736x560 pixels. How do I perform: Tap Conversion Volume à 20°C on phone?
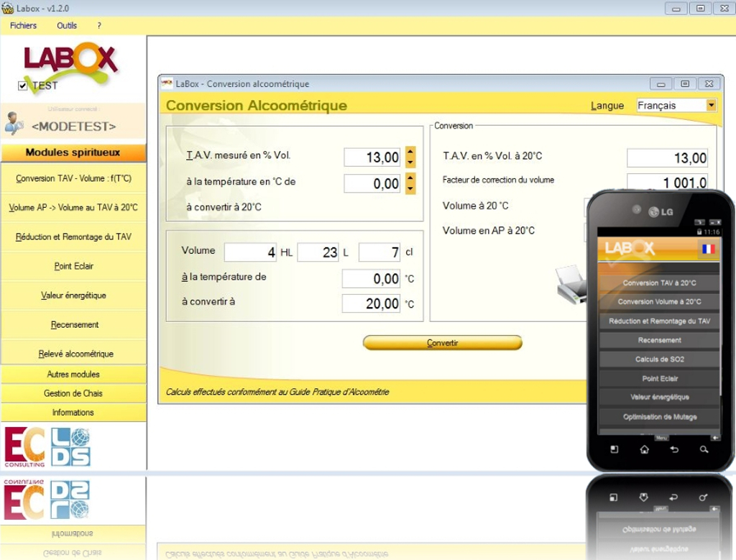[x=660, y=301]
